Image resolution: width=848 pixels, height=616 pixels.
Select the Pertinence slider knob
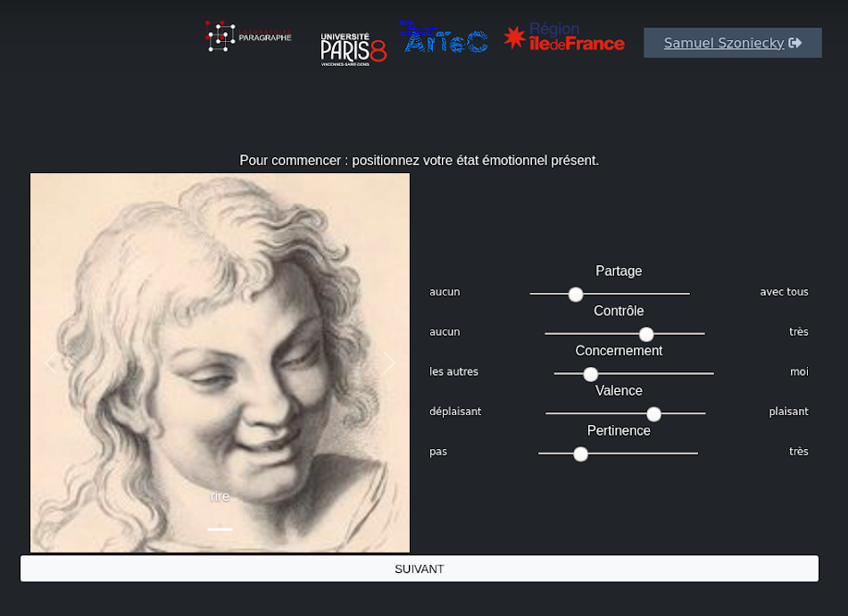[x=580, y=454]
